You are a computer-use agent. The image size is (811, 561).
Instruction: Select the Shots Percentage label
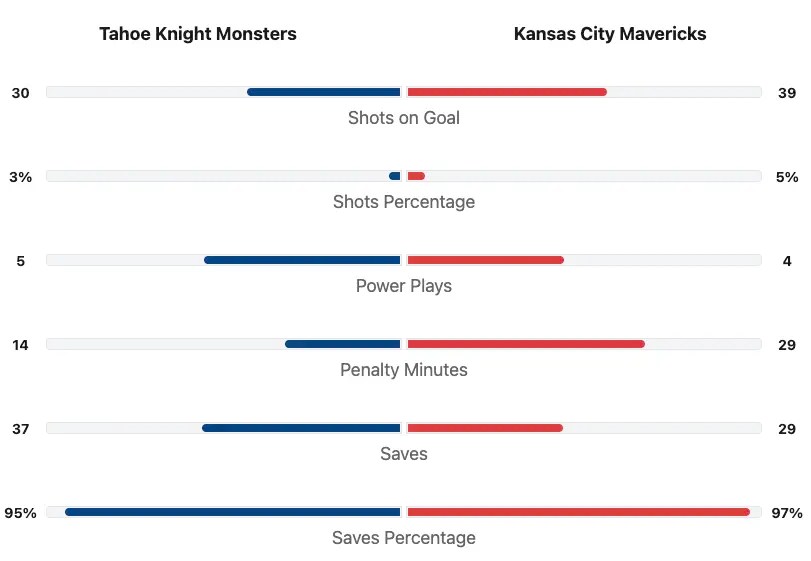click(x=404, y=202)
